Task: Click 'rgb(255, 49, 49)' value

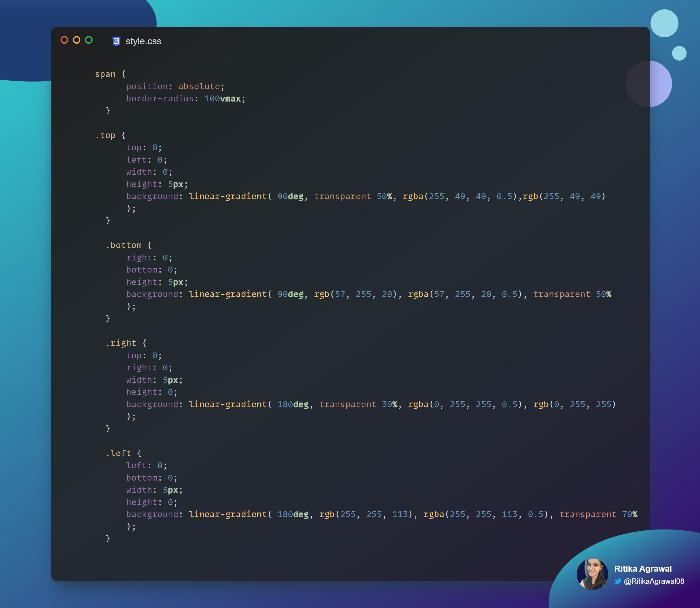Action: [x=564, y=196]
